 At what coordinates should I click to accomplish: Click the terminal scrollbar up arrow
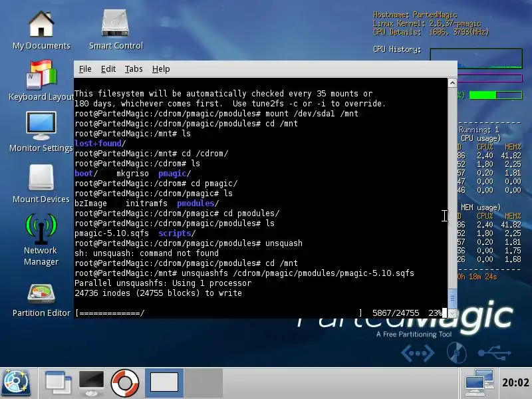[452, 82]
